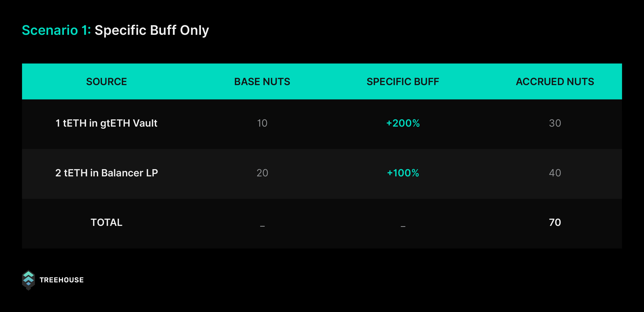Click the Specific Buff Only title text
The image size is (644, 312).
[152, 31]
